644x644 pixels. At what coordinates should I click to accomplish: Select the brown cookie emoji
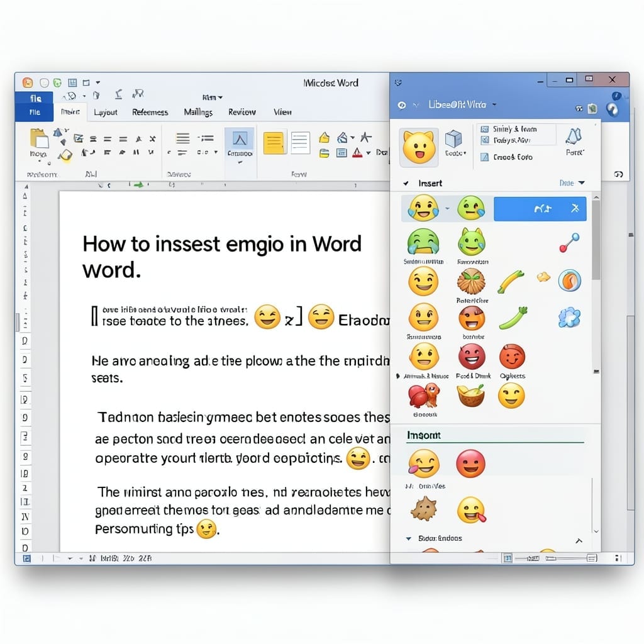click(x=424, y=508)
